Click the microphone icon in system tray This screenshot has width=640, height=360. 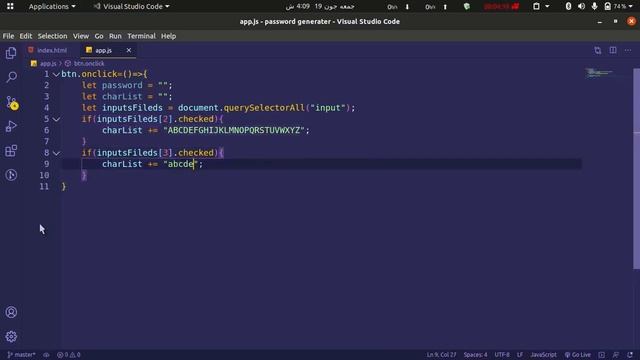pos(594,7)
